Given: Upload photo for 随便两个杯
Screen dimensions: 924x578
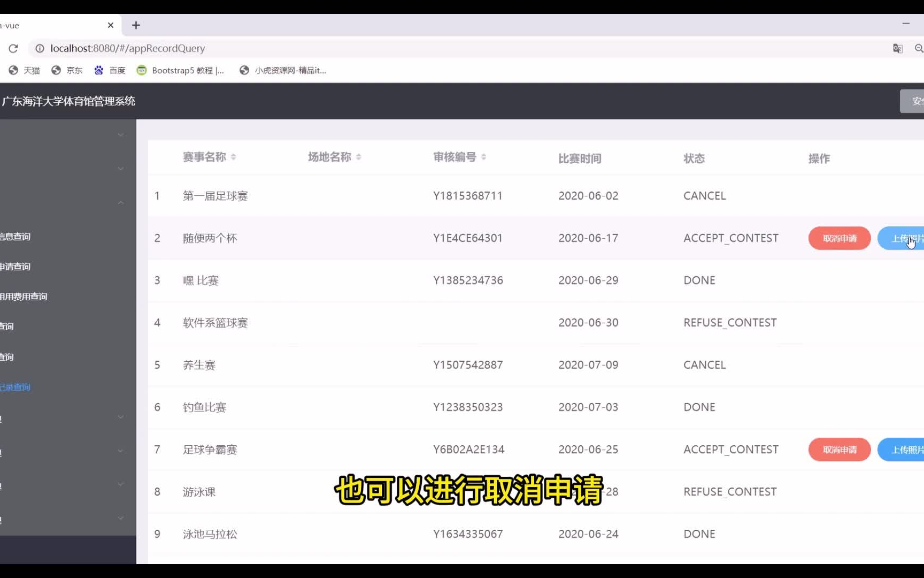Looking at the screenshot, I should click(x=901, y=238).
